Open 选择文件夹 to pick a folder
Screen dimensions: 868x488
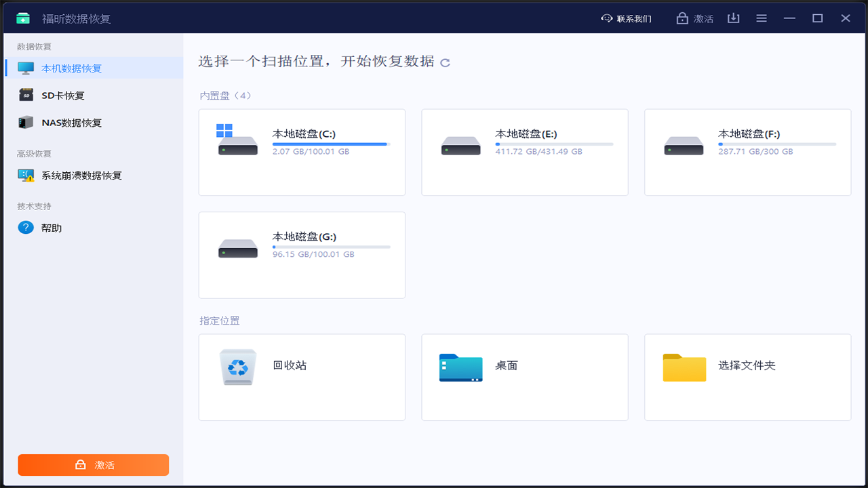pyautogui.click(x=747, y=377)
